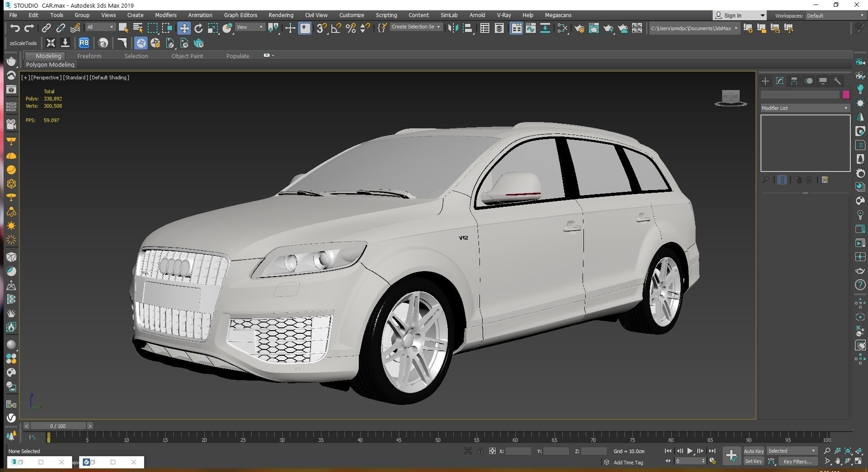The width and height of the screenshot is (868, 472).
Task: Click the Pin Stack icon
Action: (x=766, y=180)
